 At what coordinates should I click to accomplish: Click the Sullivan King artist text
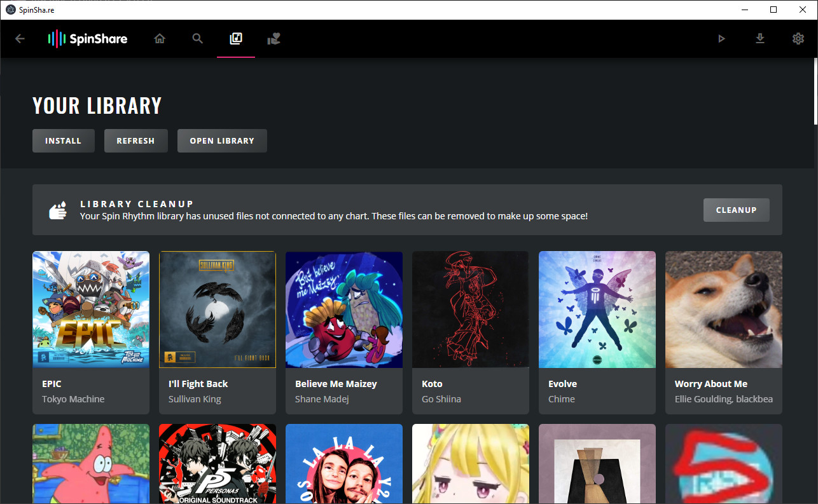coord(195,399)
